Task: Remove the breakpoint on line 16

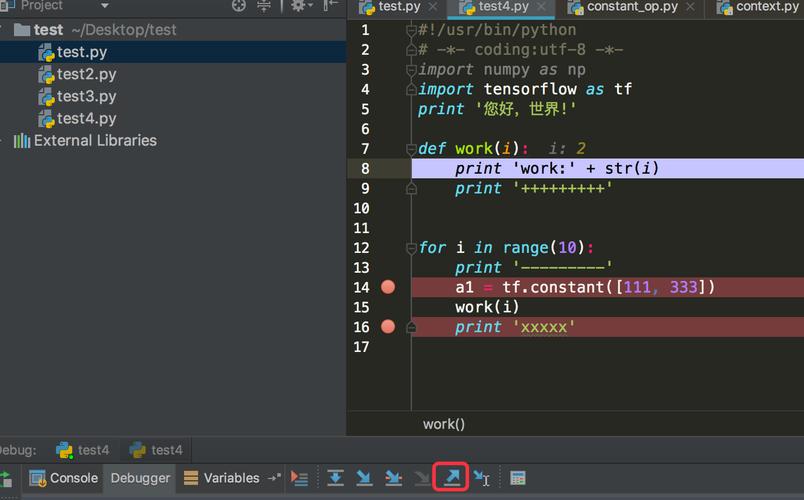Action: pyautogui.click(x=388, y=327)
